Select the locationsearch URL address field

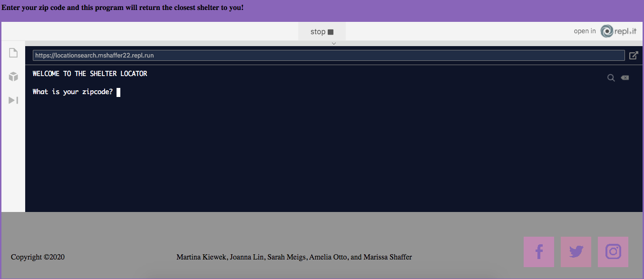pyautogui.click(x=329, y=56)
